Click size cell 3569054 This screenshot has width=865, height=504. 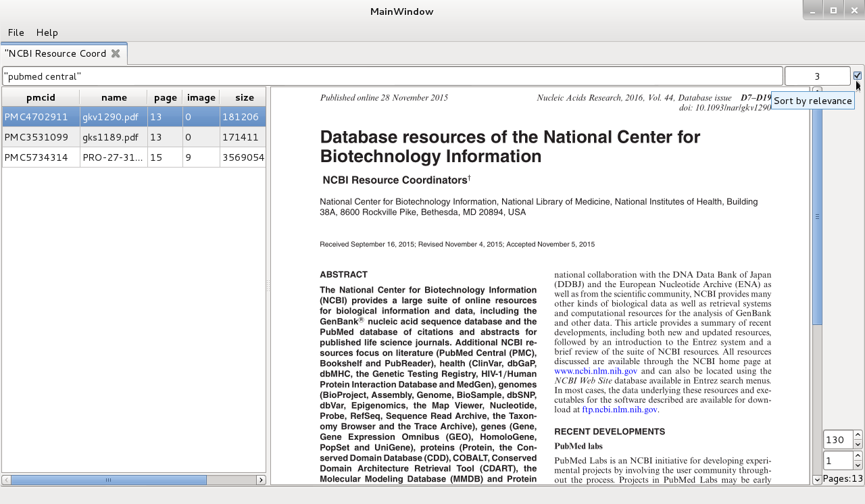(243, 157)
